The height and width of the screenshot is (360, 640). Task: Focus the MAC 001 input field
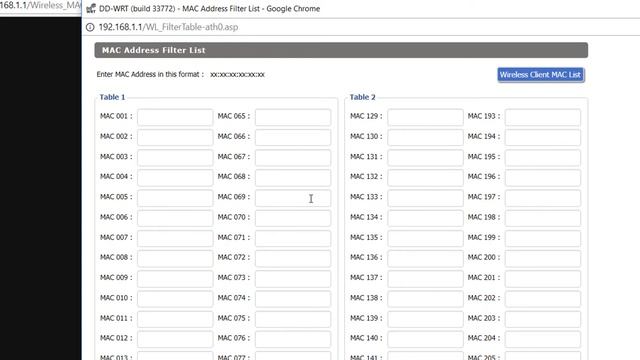click(x=175, y=117)
